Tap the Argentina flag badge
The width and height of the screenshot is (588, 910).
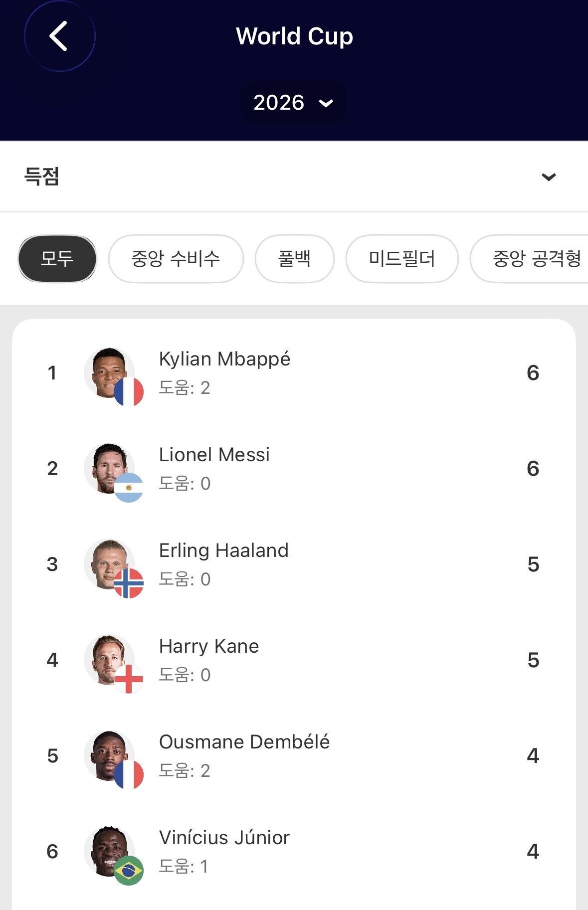(129, 488)
